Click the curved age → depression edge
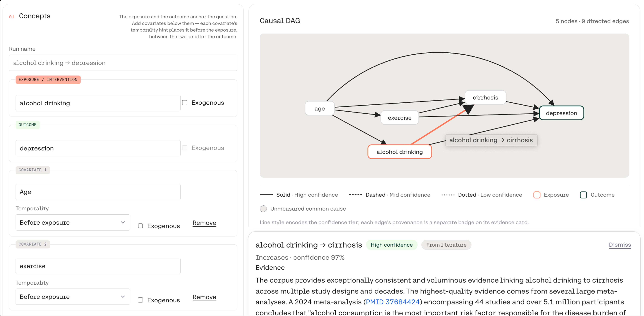Viewport: 644px width, 316px height. coord(438,53)
